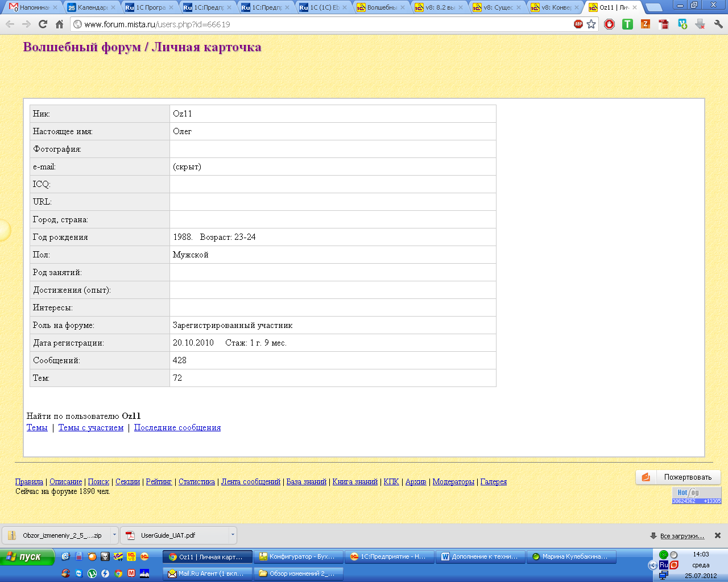Image resolution: width=728 pixels, height=582 pixels.
Task: Open dropdown for Obzor_izmeneniy zip download
Action: (x=114, y=535)
